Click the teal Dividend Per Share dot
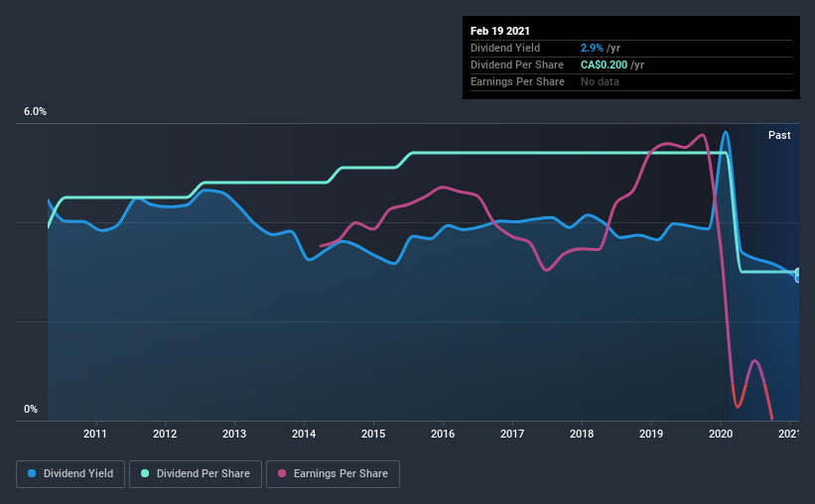The image size is (815, 504). [145, 473]
